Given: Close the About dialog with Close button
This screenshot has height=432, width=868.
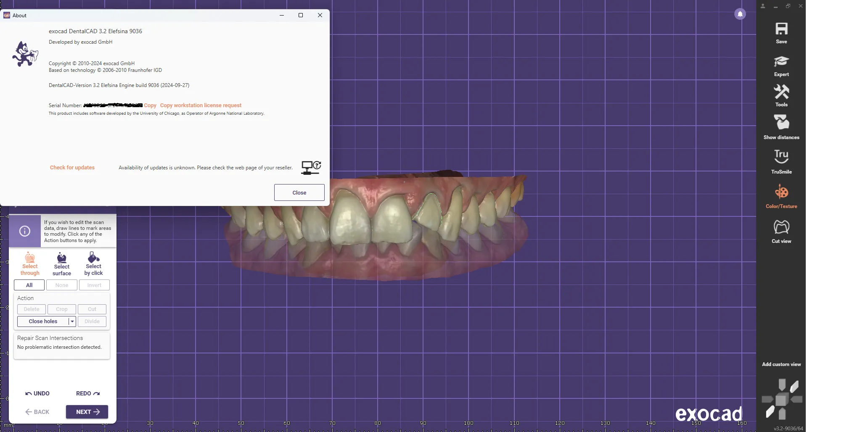Looking at the screenshot, I should (299, 192).
